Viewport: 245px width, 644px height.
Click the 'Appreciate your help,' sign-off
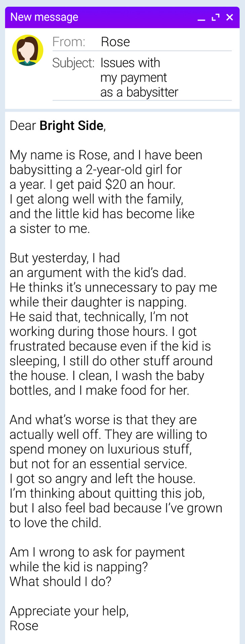(69, 611)
